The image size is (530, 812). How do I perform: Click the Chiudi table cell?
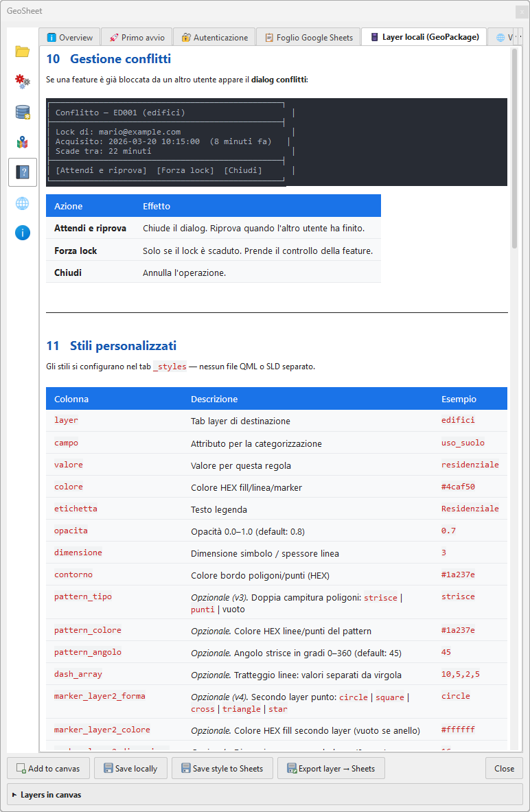pyautogui.click(x=68, y=273)
